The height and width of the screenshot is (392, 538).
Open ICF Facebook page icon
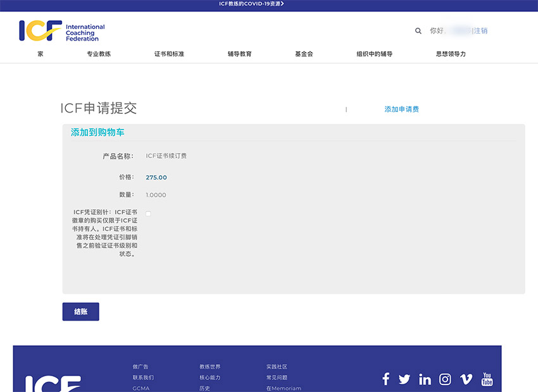click(385, 379)
